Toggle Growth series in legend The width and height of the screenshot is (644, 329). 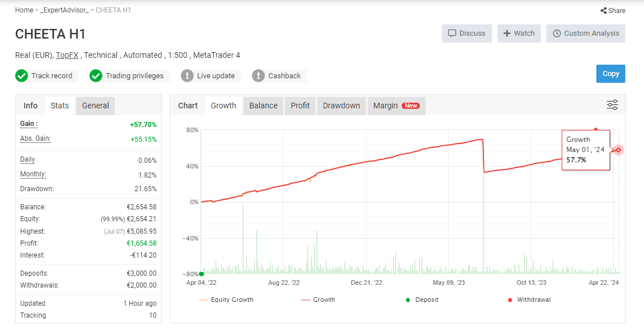[318, 300]
